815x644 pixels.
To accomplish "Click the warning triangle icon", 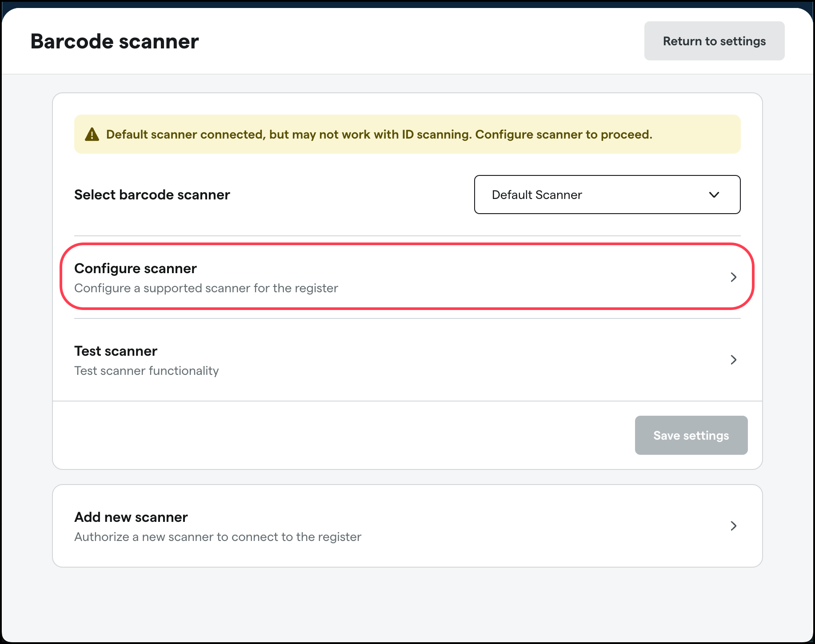I will coord(92,134).
